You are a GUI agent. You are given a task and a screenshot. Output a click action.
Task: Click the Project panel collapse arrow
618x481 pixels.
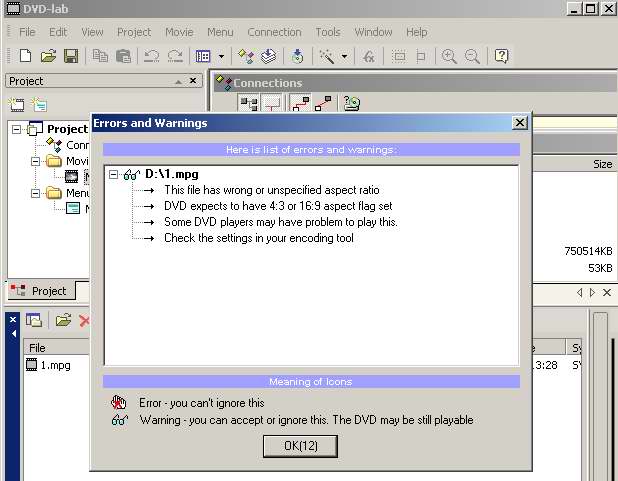click(178, 82)
